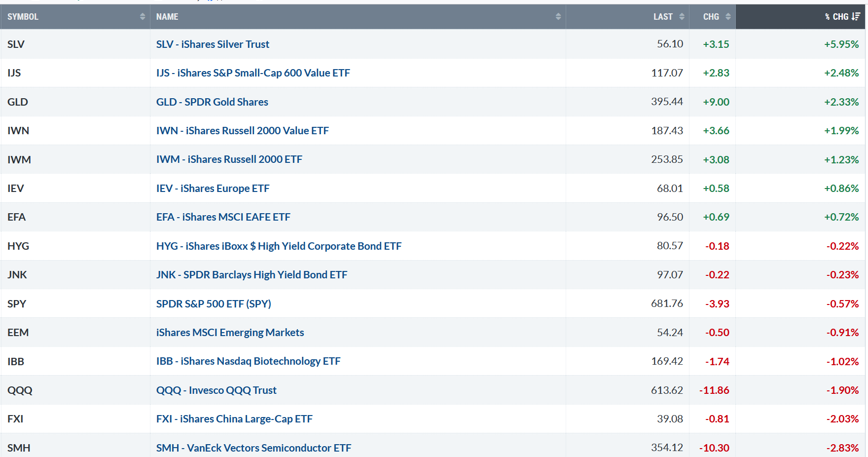Sort table by NAME column header
Viewport: 868px width, 457px height.
(167, 17)
